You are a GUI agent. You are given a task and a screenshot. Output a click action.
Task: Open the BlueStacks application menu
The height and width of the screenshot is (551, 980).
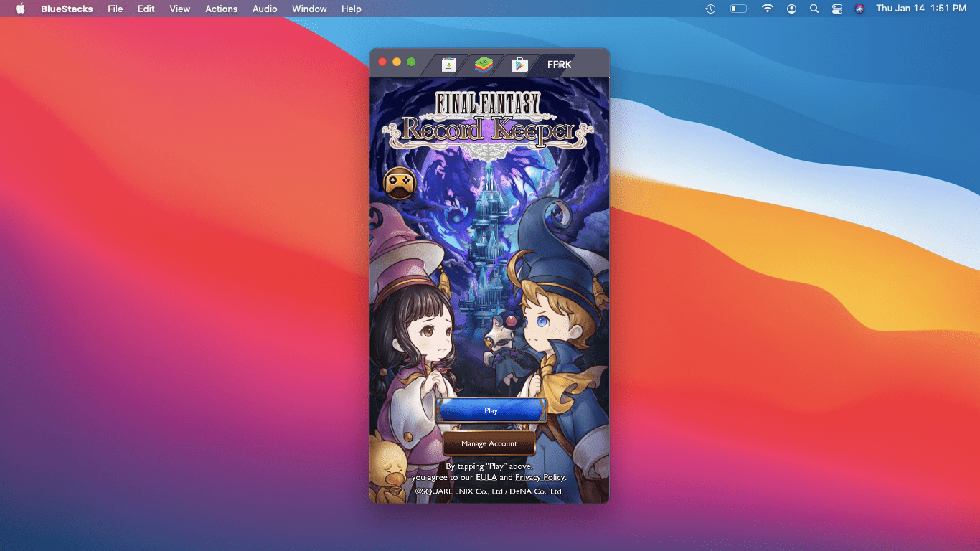[67, 9]
